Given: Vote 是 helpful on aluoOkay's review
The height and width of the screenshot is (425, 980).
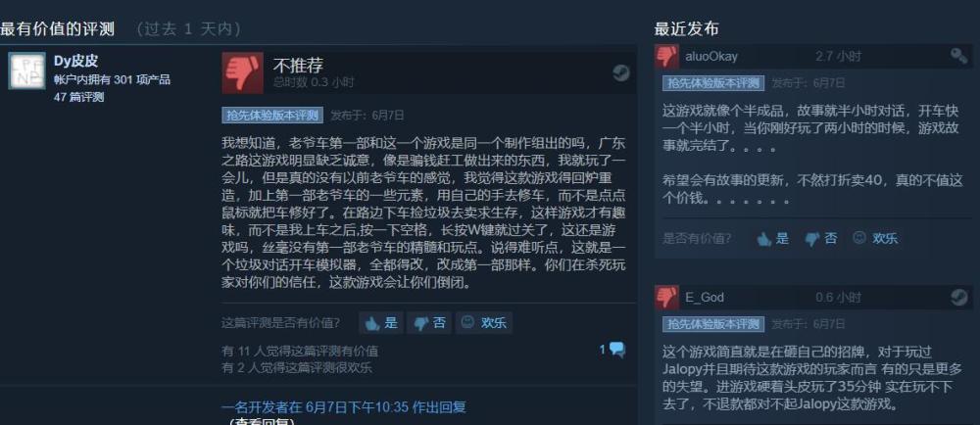Looking at the screenshot, I should [x=772, y=238].
